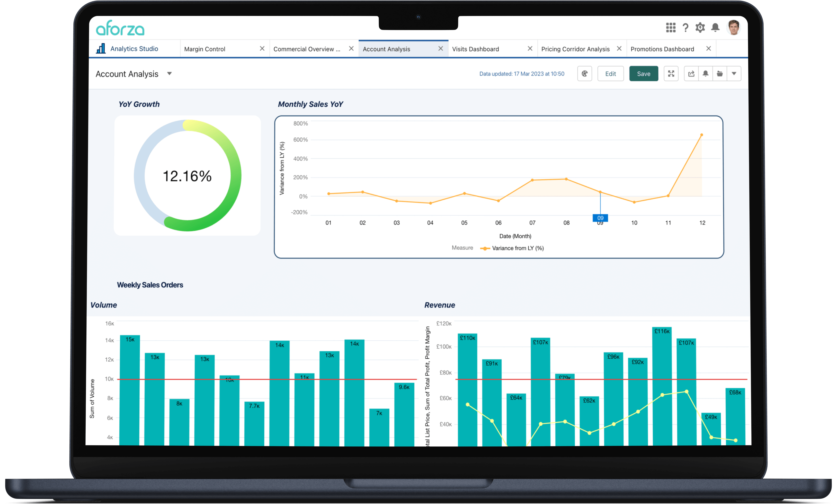Switch to the Margin Control tab

point(205,49)
